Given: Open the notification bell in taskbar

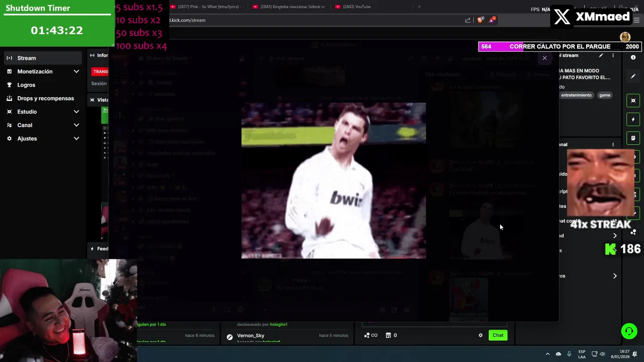Looking at the screenshot, I should point(635,354).
